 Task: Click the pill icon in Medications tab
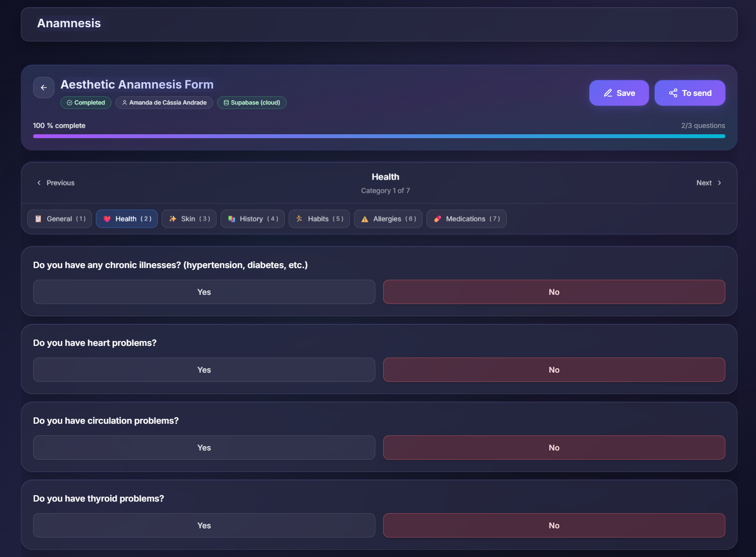click(438, 219)
